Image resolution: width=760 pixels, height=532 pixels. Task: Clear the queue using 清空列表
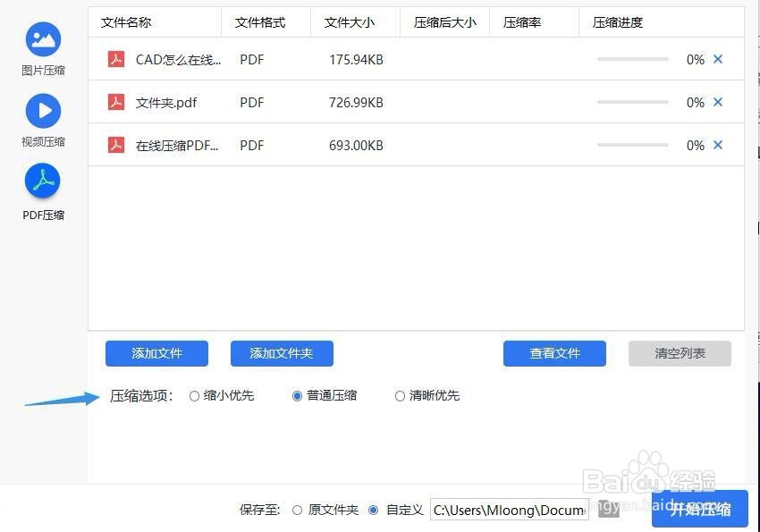coord(680,353)
